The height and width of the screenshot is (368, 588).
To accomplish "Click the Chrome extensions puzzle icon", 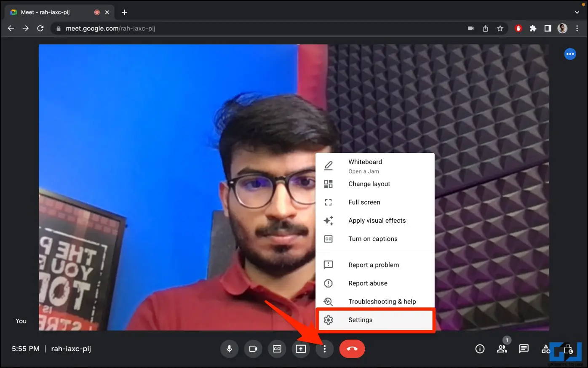I will (x=533, y=28).
